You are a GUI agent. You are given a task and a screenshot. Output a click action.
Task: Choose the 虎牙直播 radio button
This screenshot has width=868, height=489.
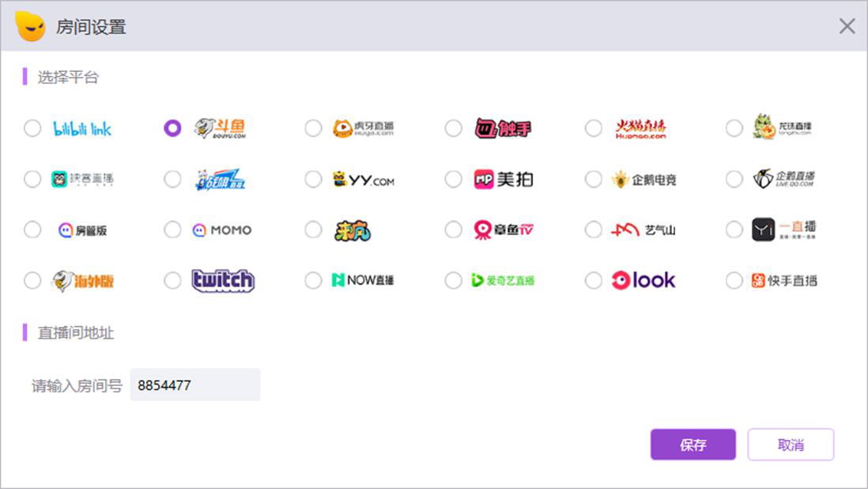coord(313,128)
